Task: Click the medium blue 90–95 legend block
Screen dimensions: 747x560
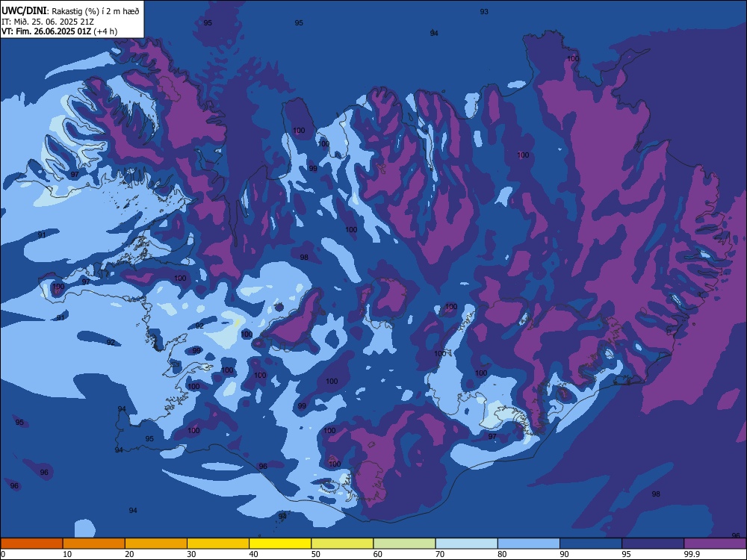Action: coord(591,544)
